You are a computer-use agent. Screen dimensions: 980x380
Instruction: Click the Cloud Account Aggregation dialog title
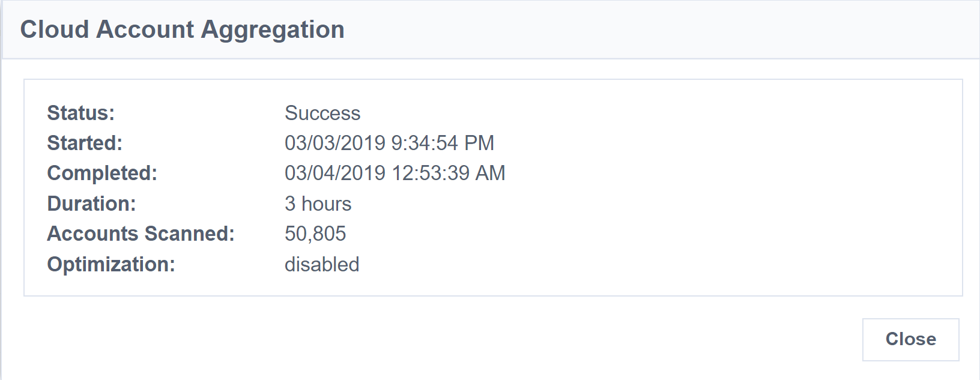point(182,29)
